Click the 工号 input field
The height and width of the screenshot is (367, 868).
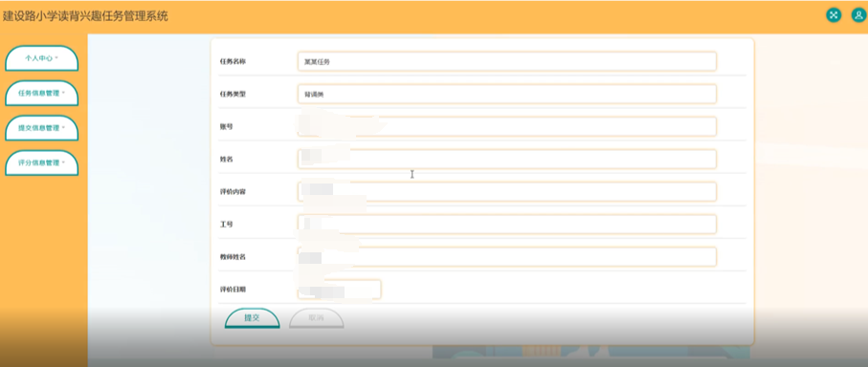coord(507,225)
